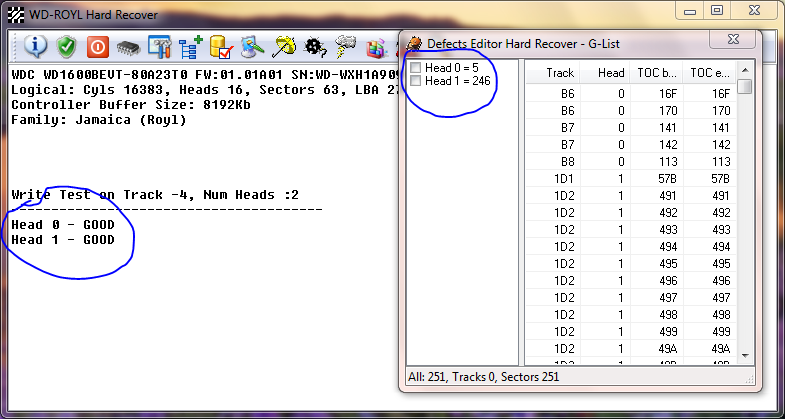Click log line Logical: Cyls 16383, Heads 16
Screen dimensions: 785x419
point(205,90)
